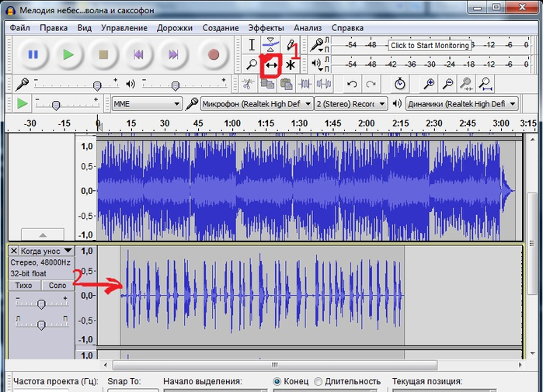The width and height of the screenshot is (543, 392).
Task: Mute the track with the Тихо button
Action: 23,286
